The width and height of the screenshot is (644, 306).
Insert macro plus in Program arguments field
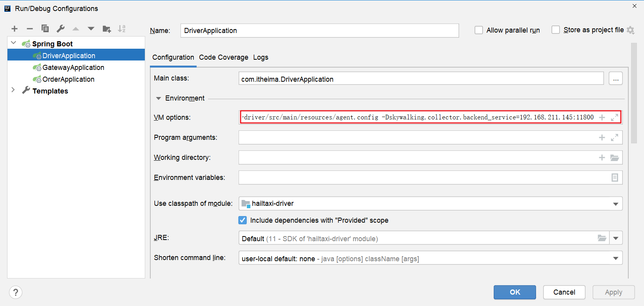[602, 137]
